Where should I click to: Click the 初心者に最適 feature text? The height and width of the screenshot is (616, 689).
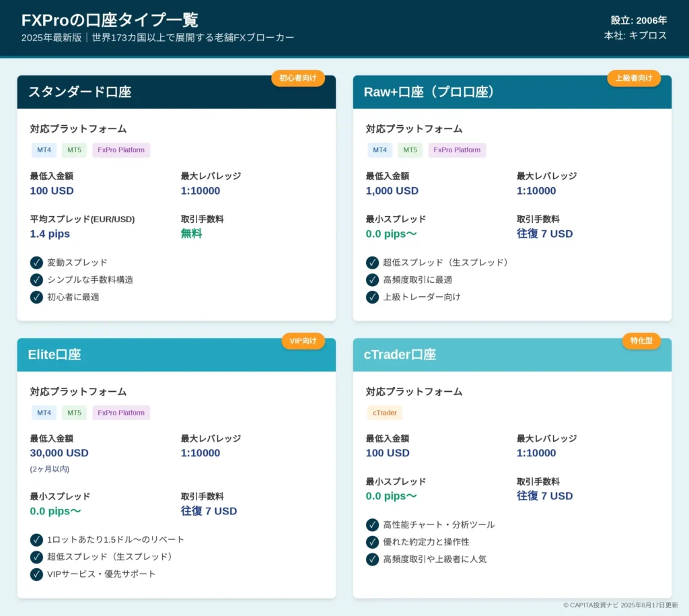click(x=73, y=297)
